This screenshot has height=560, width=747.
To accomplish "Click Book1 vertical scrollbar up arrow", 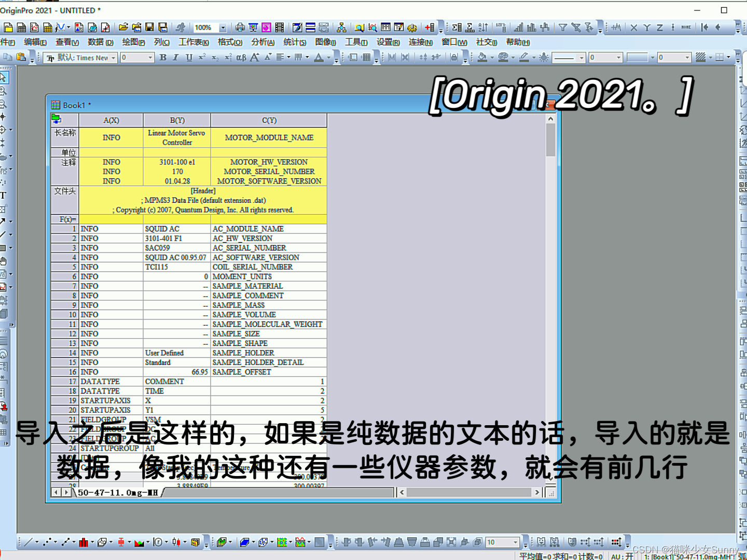I will point(550,119).
